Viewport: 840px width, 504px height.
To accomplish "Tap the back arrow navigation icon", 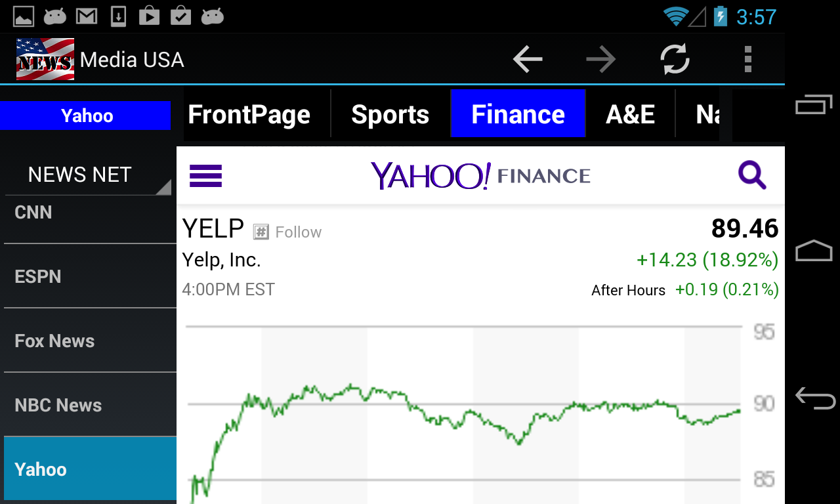I will click(528, 60).
